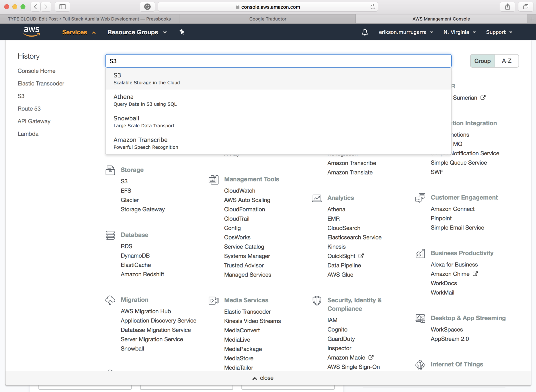The width and height of the screenshot is (536, 392).
Task: Open the DynamoDB service link
Action: pyautogui.click(x=135, y=256)
